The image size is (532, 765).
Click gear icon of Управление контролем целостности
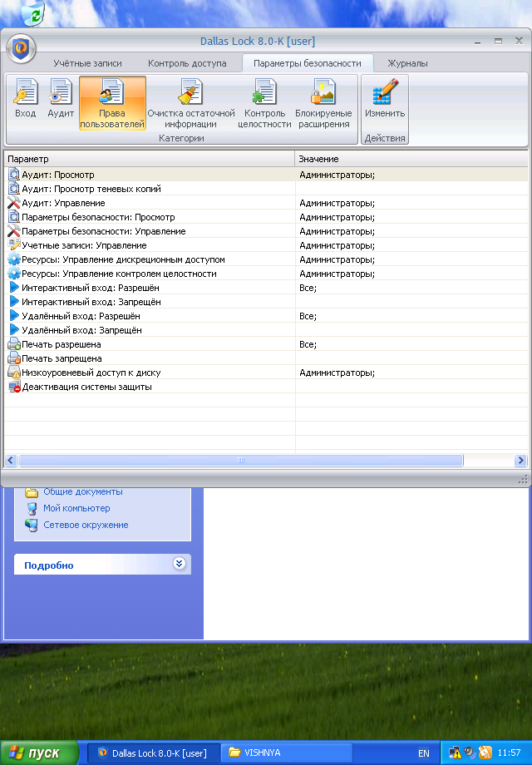pos(14,274)
